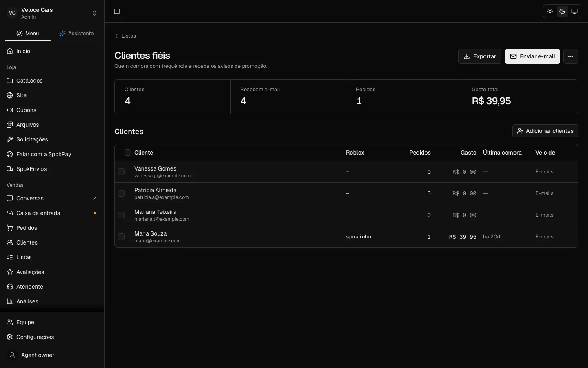Open Conversas in the sidebar
588x368 pixels.
52,198
